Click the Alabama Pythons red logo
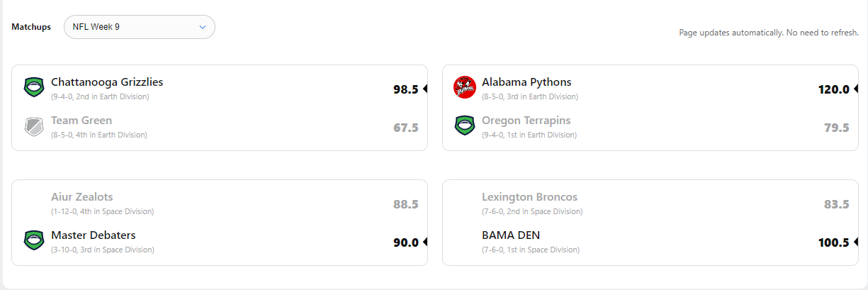Image resolution: width=868 pixels, height=290 pixels. [465, 87]
